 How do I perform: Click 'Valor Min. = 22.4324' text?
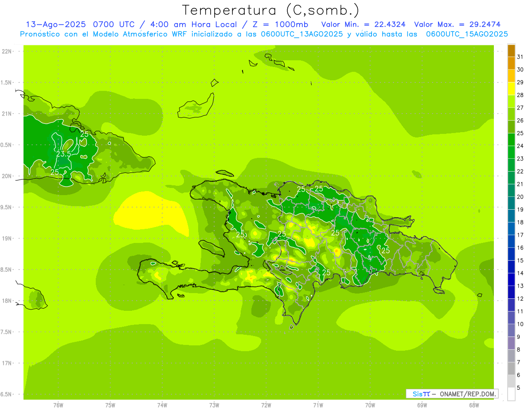pos(364,24)
